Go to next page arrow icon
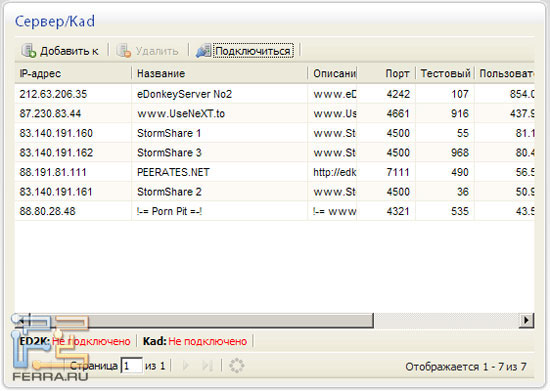Image resolution: width=550 pixels, height=391 pixels. 186,366
